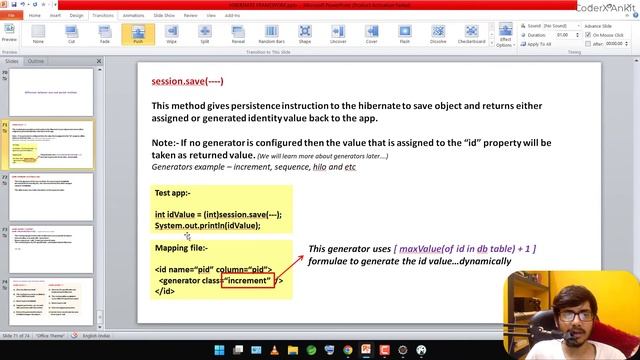Apply the Flash transition
This screenshot has width=640, height=360.
pos(404,34)
